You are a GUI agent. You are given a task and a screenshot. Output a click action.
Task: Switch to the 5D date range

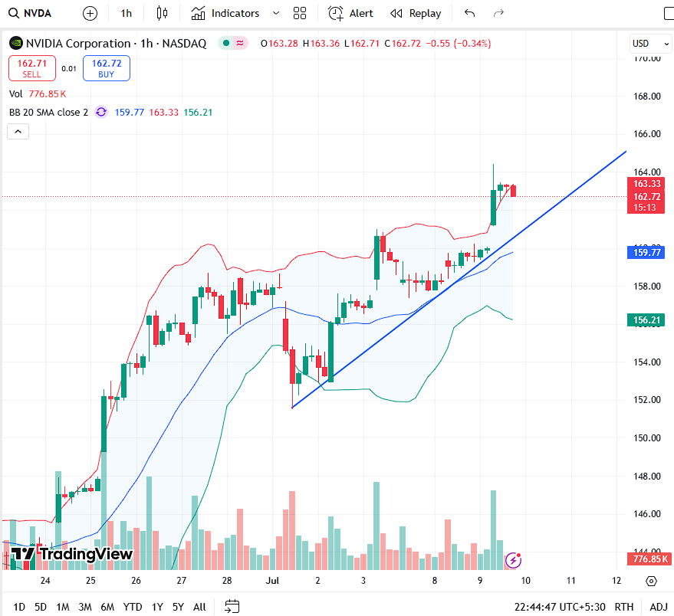(x=41, y=607)
